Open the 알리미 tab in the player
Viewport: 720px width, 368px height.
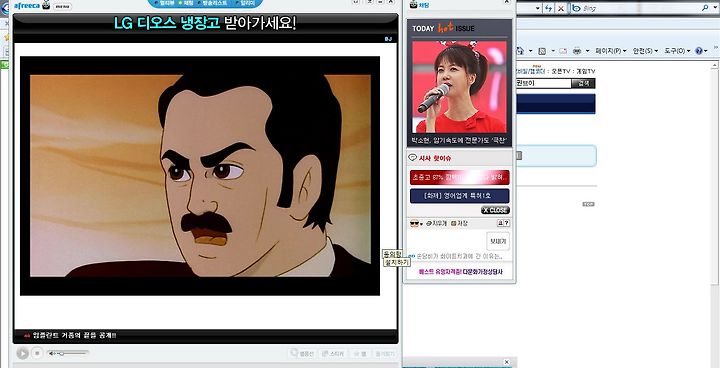coord(245,3)
